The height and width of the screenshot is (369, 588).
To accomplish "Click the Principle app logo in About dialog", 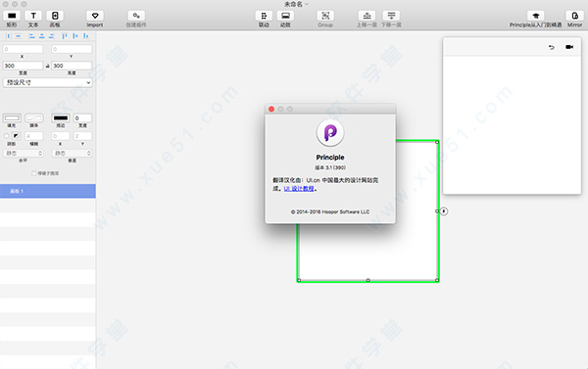I will (x=330, y=133).
